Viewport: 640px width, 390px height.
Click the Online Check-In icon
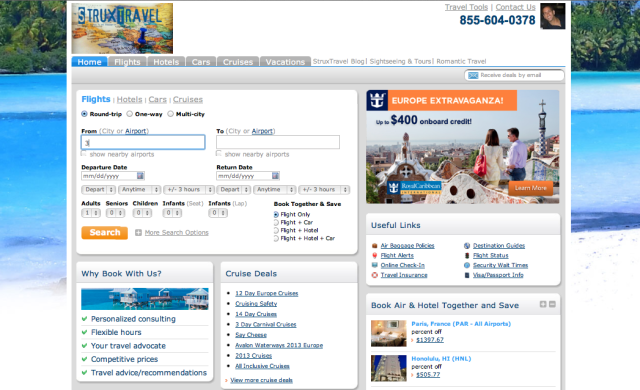coord(375,265)
